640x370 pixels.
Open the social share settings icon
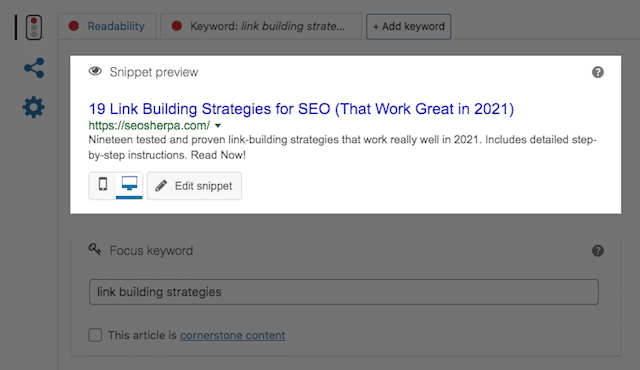pyautogui.click(x=34, y=68)
